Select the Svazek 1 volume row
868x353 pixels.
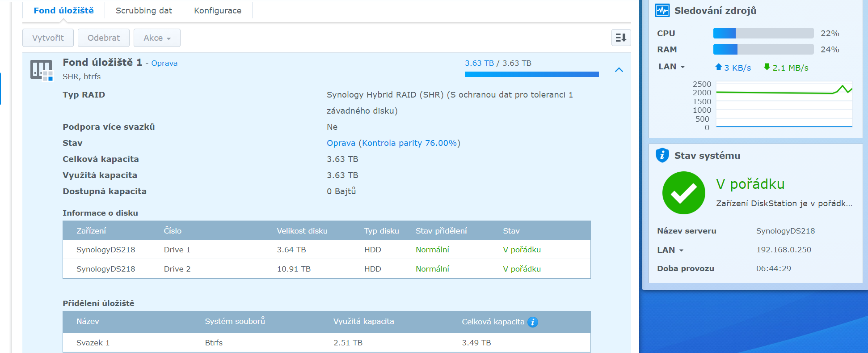point(326,343)
